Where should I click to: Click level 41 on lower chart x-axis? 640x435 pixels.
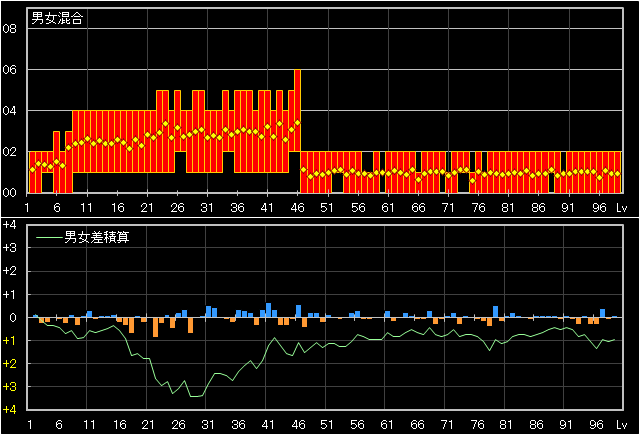(x=268, y=425)
